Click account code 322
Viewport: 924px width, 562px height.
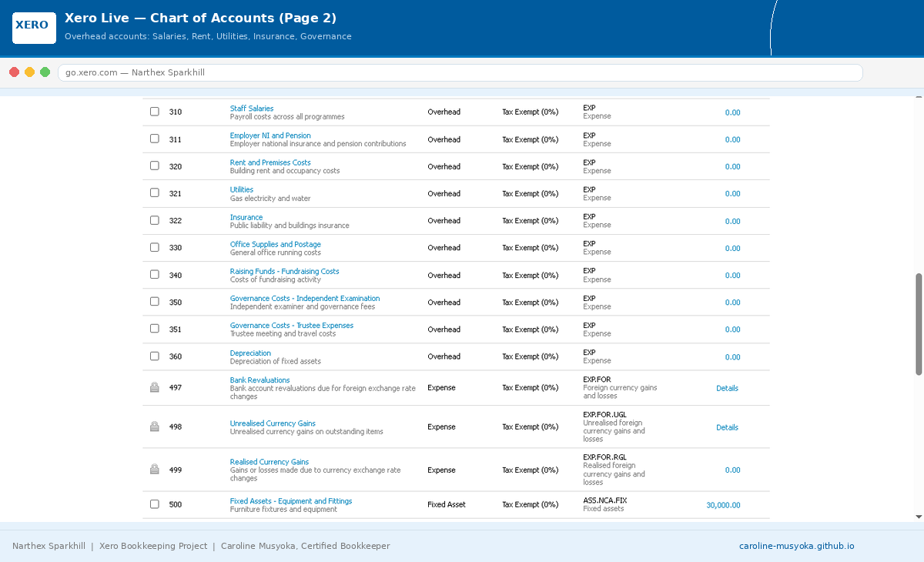click(x=176, y=221)
